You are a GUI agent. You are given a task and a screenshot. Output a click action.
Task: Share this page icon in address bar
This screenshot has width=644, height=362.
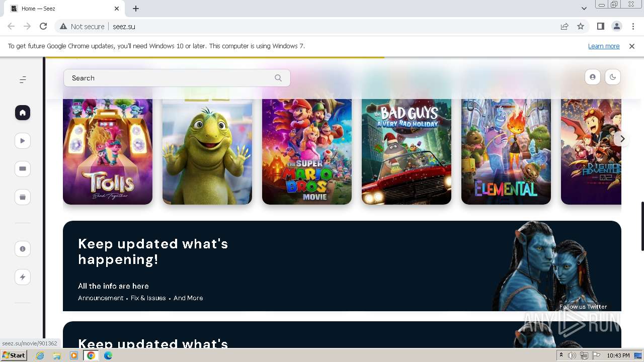click(x=565, y=27)
